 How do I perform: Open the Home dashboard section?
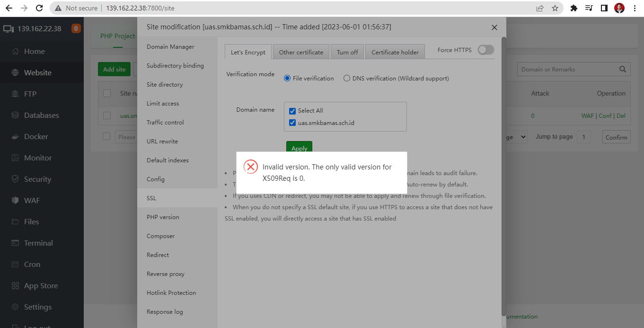[x=33, y=51]
